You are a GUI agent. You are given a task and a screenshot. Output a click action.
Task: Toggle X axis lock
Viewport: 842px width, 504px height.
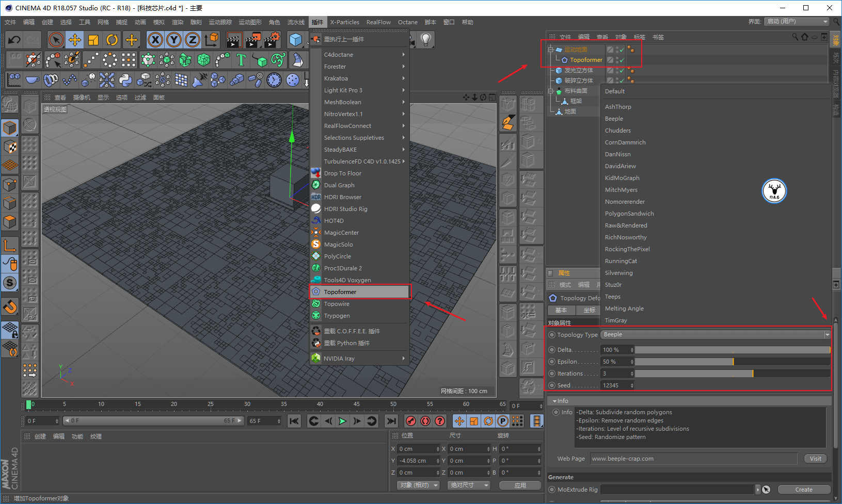(x=155, y=40)
